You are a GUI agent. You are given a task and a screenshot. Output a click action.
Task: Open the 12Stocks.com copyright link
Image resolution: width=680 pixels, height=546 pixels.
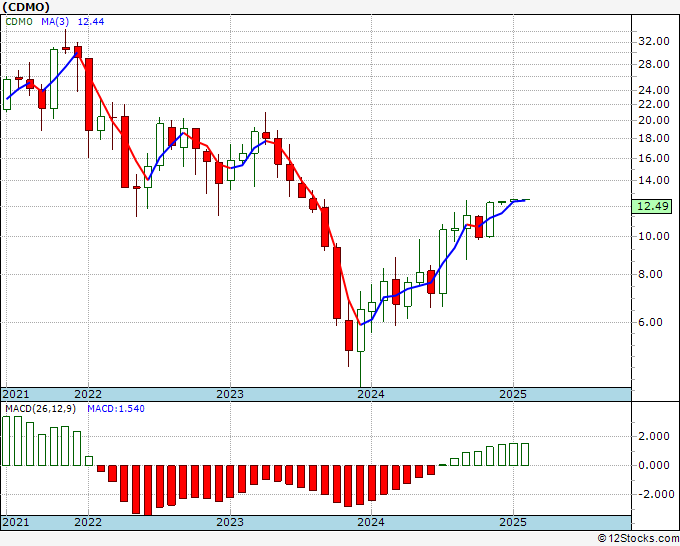pos(638,539)
